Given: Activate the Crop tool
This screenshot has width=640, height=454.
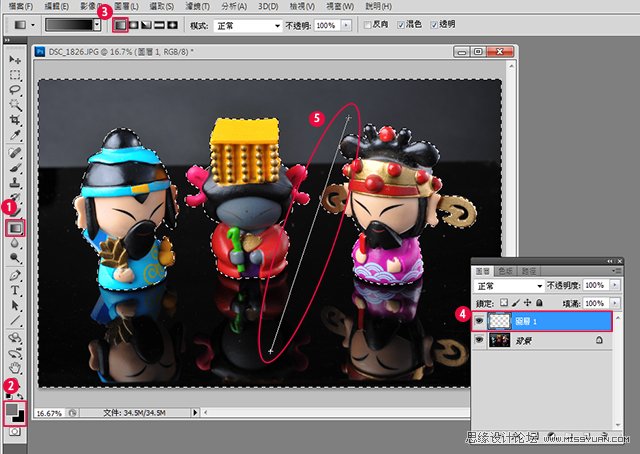Looking at the screenshot, I should pyautogui.click(x=15, y=119).
